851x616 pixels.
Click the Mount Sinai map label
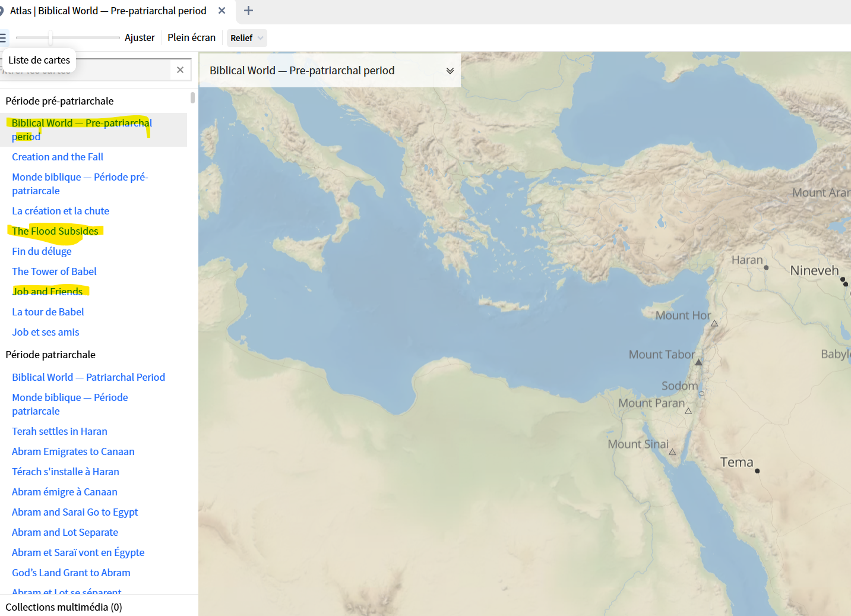coord(638,444)
